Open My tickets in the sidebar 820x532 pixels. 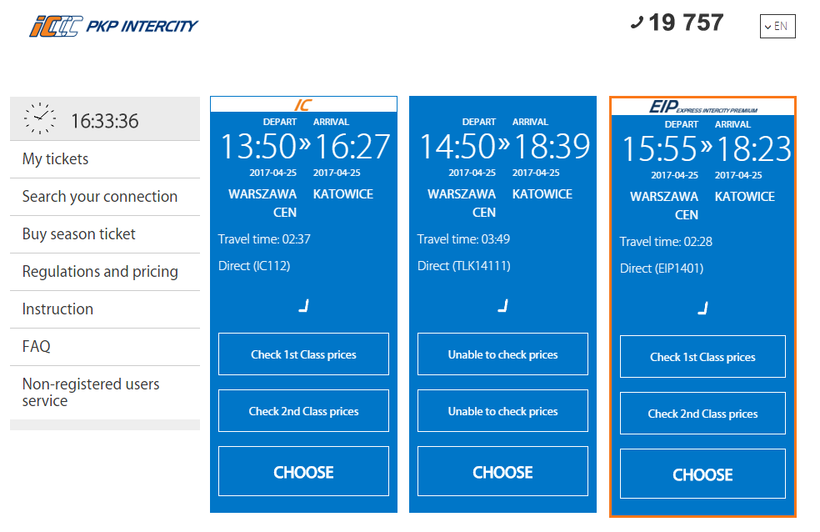click(x=56, y=159)
